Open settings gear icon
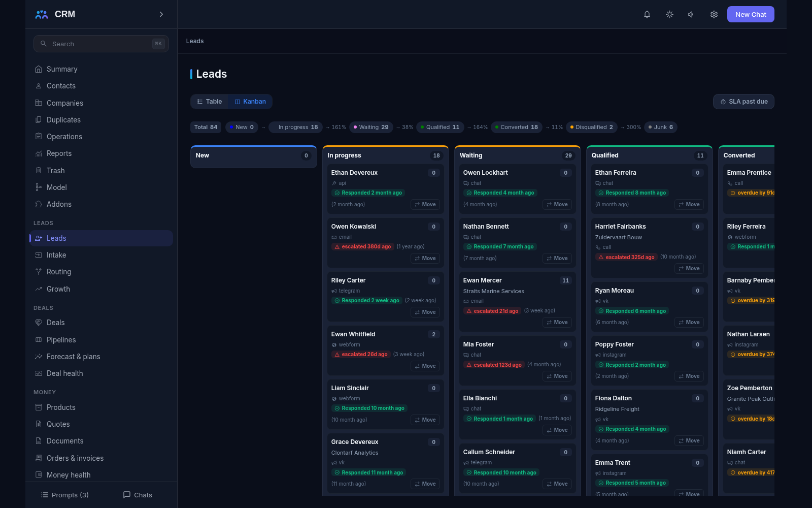This screenshot has width=812, height=508. [714, 14]
